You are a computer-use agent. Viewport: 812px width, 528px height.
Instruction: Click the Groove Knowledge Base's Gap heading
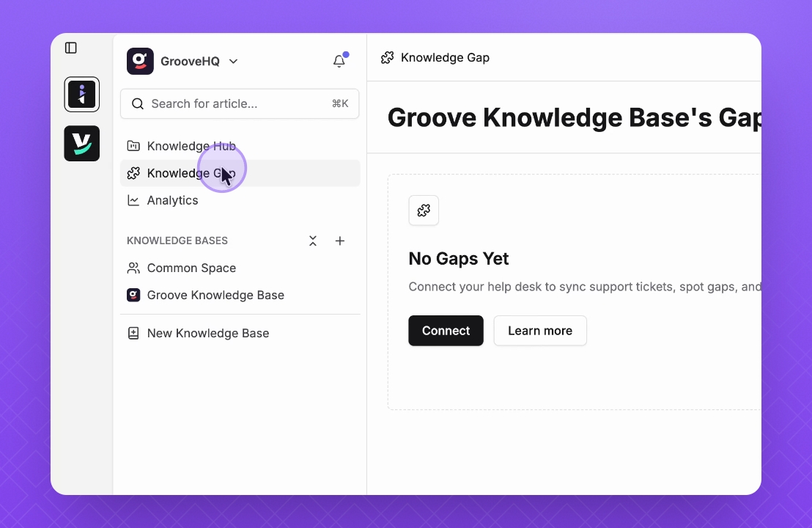575,117
